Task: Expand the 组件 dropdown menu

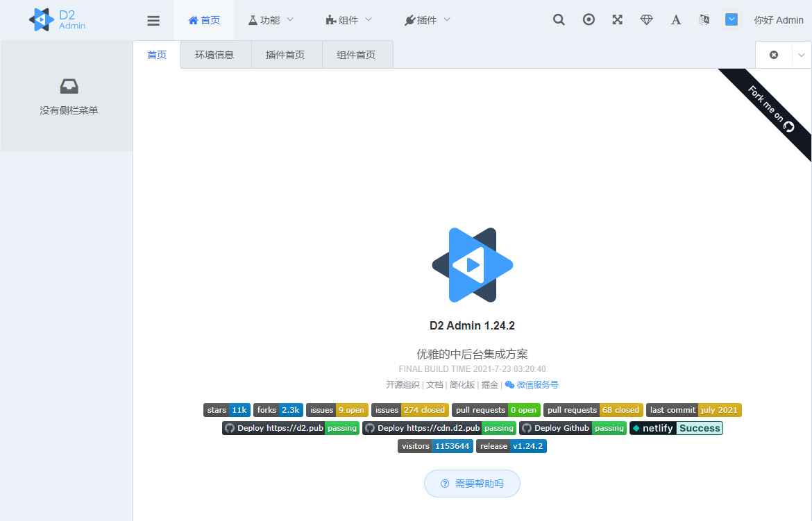Action: pyautogui.click(x=349, y=20)
